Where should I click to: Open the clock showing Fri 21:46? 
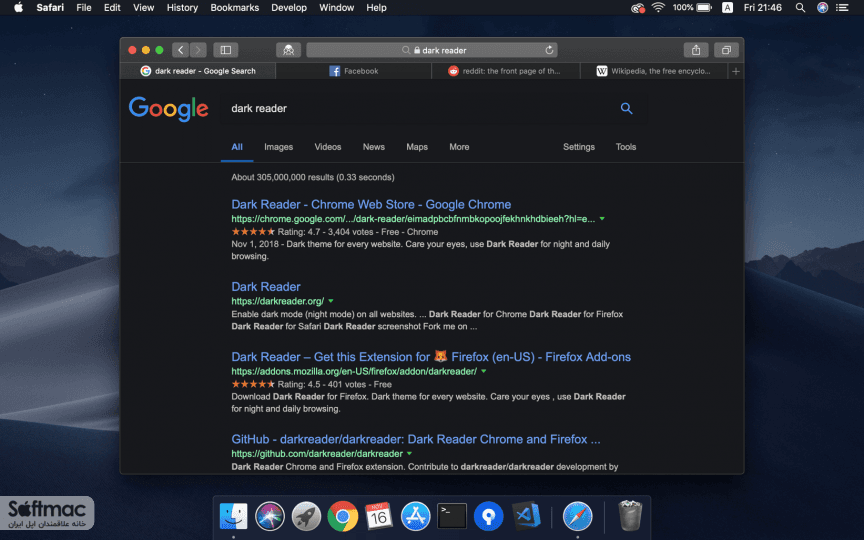(x=763, y=8)
